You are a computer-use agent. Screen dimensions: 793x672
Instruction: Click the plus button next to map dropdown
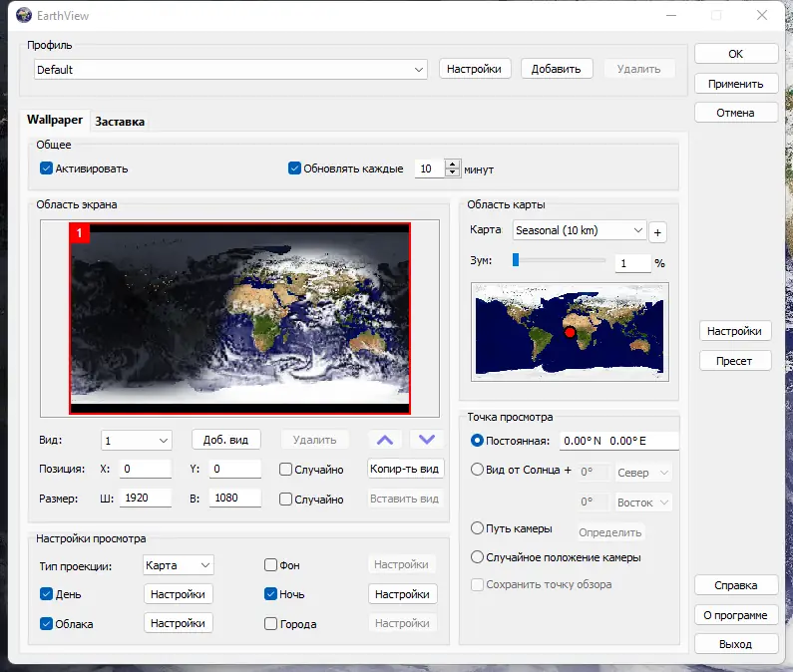(x=657, y=232)
